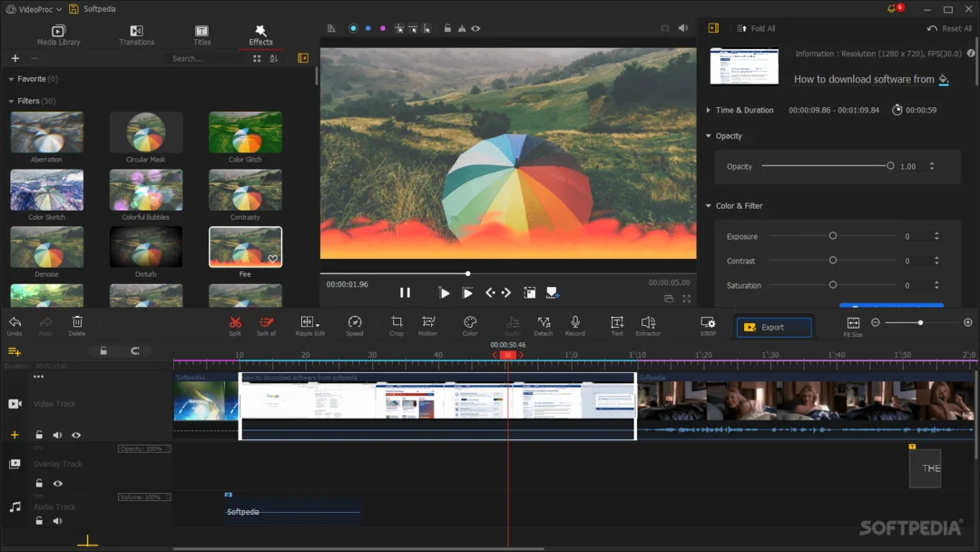Click the Exposure slider handle

(832, 236)
